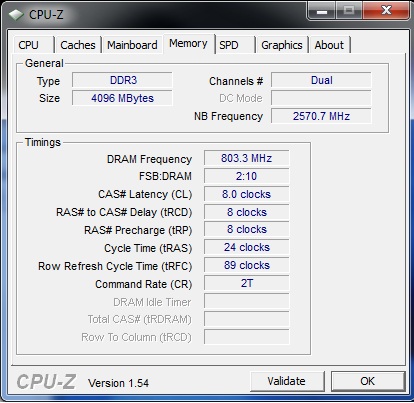Click the 4096 MBytes size field

pyautogui.click(x=122, y=98)
